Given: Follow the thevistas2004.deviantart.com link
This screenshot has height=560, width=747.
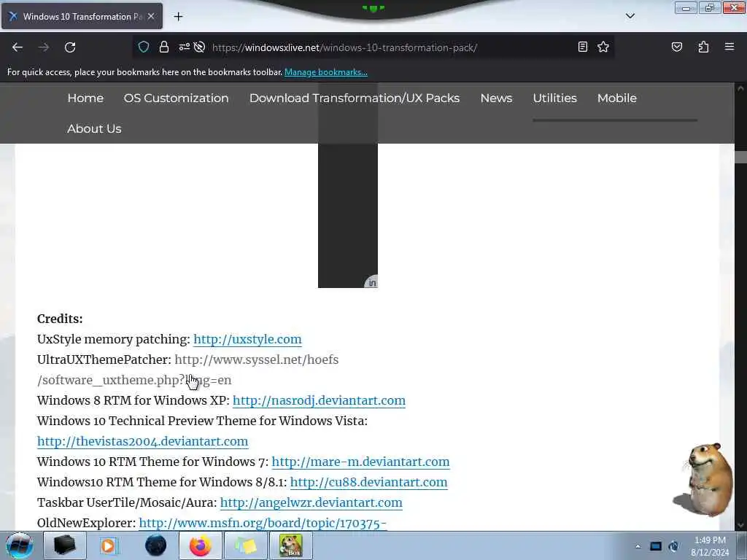Looking at the screenshot, I should click(x=142, y=441).
